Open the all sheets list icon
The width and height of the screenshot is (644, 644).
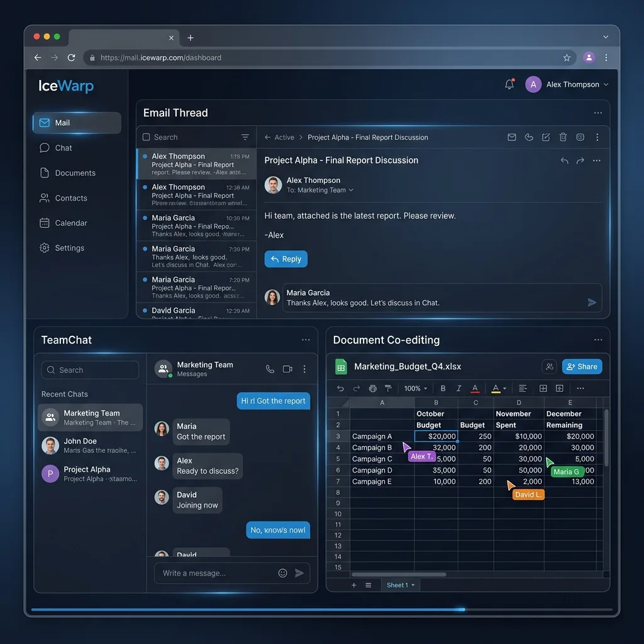tap(369, 586)
